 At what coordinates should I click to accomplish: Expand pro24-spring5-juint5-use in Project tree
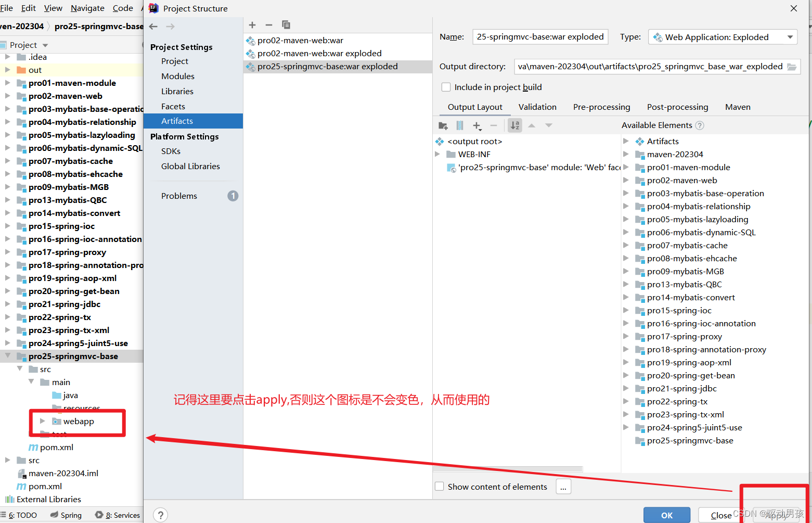(7, 343)
